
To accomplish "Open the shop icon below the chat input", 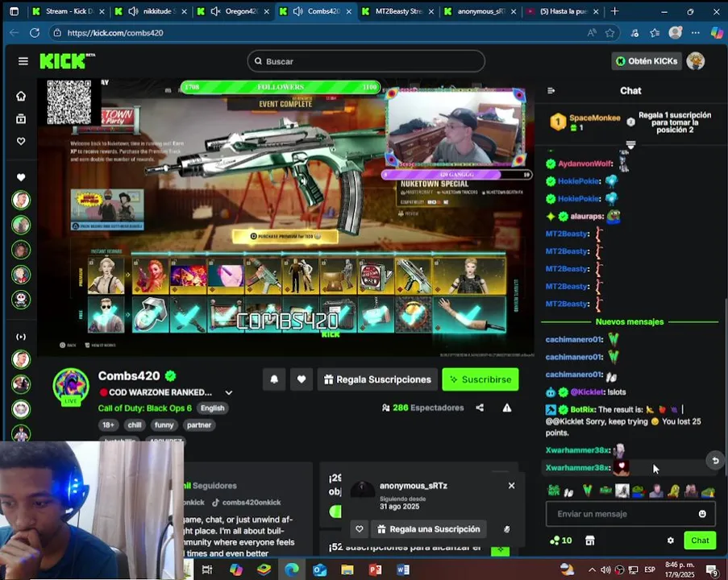I will (x=589, y=540).
